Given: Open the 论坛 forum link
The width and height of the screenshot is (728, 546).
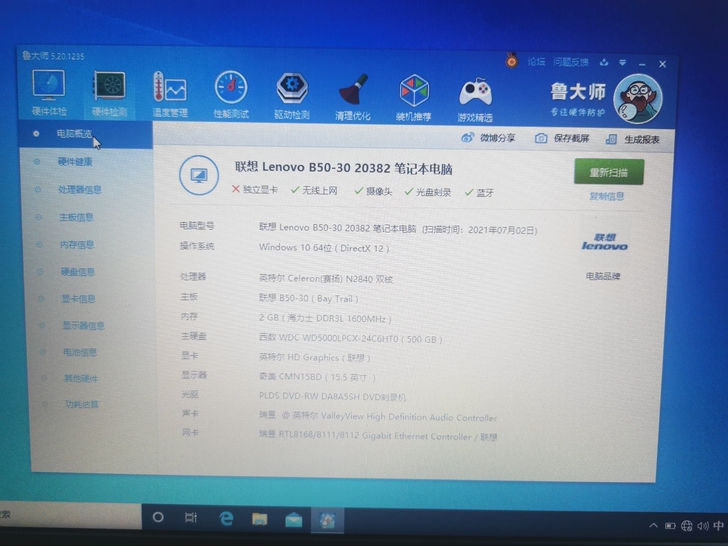Looking at the screenshot, I should pos(536,62).
